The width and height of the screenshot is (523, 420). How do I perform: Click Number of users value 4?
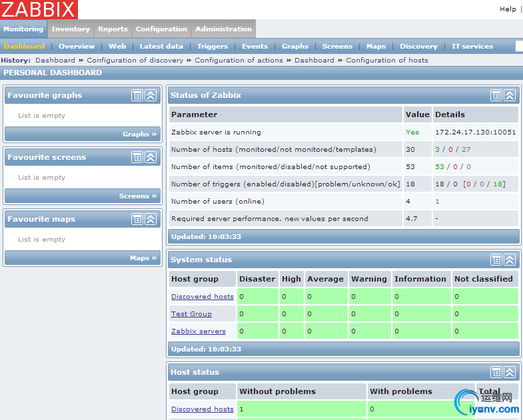coord(408,201)
